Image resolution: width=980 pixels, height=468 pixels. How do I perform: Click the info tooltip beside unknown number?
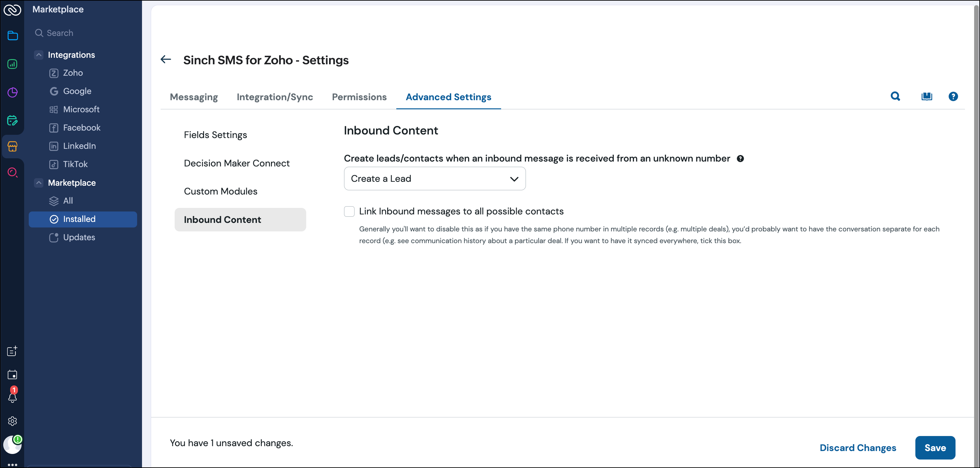[740, 159]
